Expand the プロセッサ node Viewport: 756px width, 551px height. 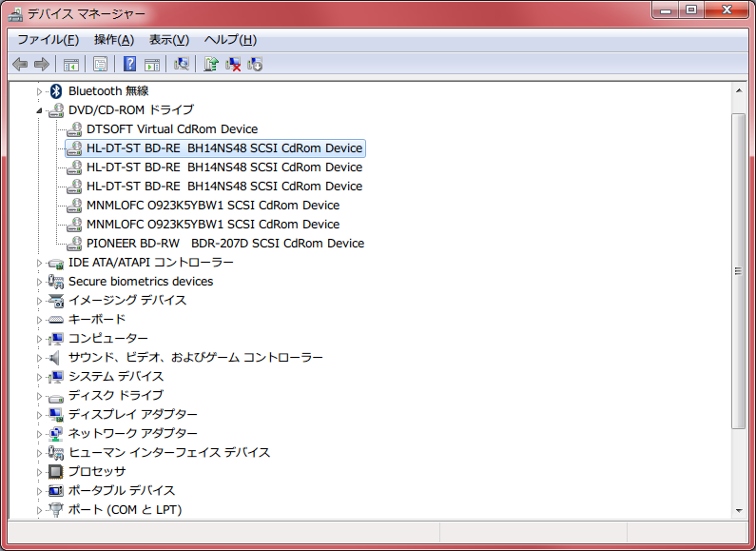(x=40, y=472)
